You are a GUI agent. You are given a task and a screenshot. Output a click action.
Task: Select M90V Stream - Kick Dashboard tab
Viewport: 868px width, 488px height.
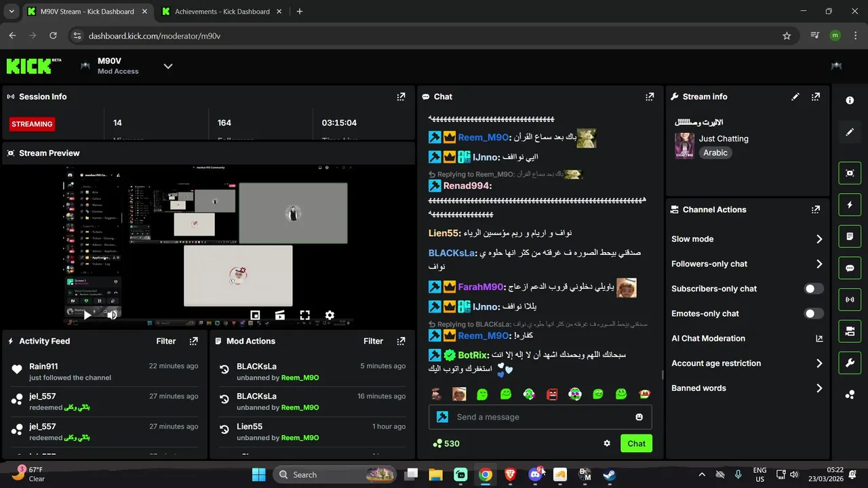87,12
